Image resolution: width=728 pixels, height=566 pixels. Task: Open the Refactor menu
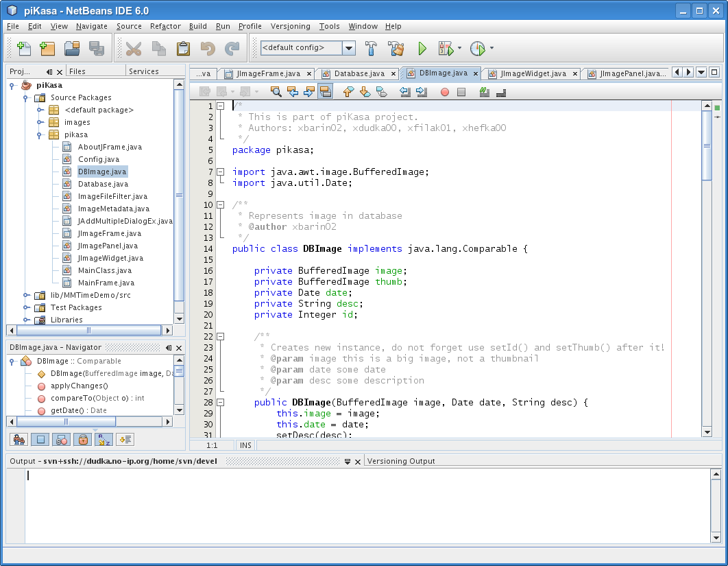(165, 26)
